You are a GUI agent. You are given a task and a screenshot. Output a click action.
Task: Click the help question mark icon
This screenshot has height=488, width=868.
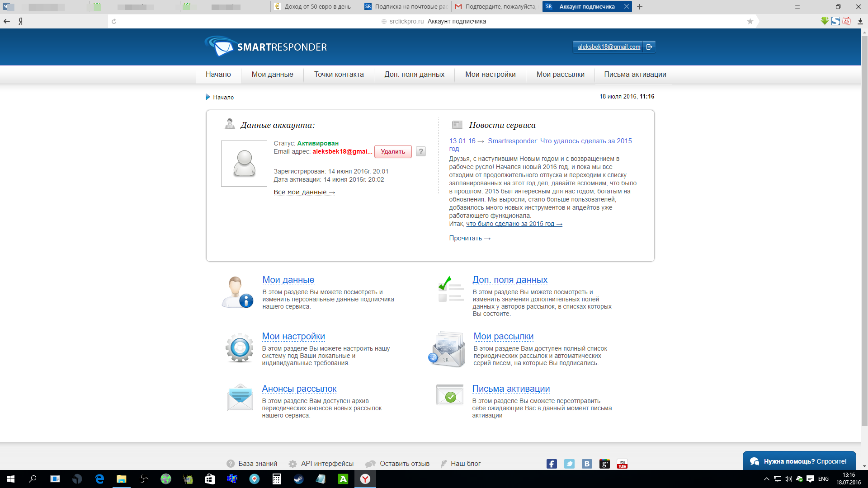coord(420,151)
